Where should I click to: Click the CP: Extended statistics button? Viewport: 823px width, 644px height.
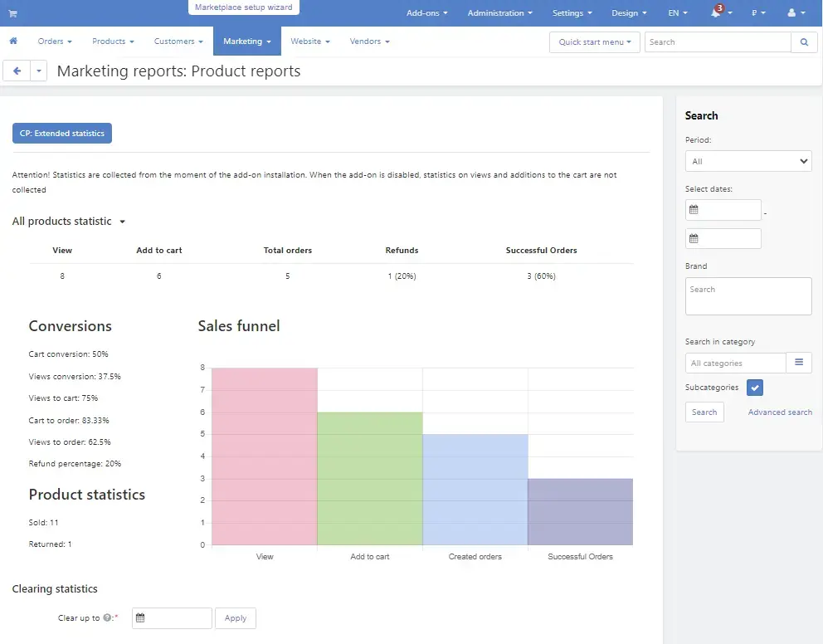coord(62,133)
